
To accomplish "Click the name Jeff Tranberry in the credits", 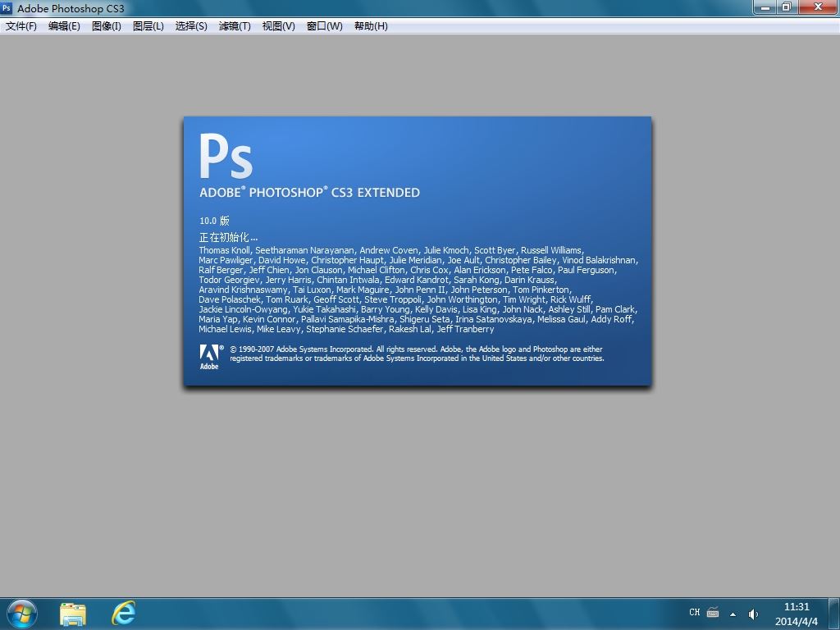I will [465, 329].
